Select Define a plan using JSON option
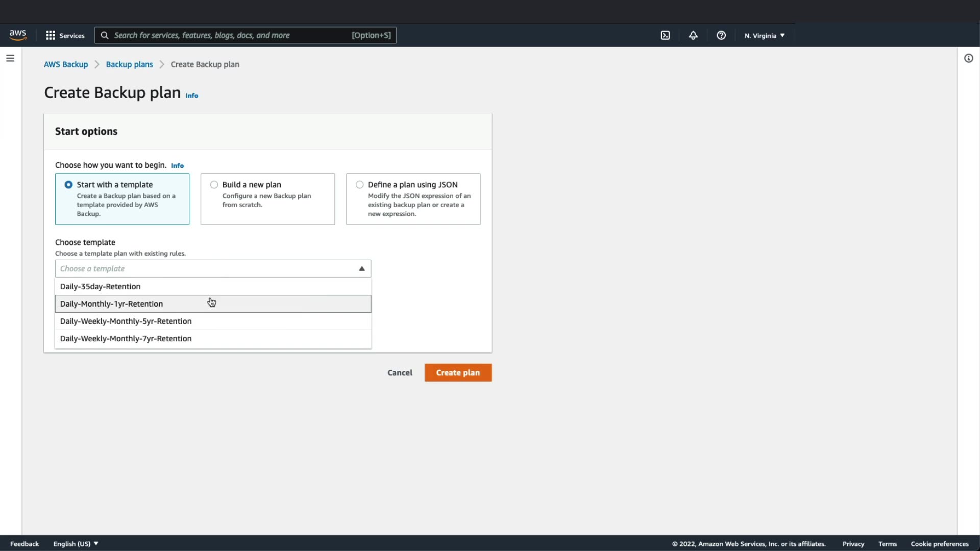The height and width of the screenshot is (551, 980). [360, 185]
